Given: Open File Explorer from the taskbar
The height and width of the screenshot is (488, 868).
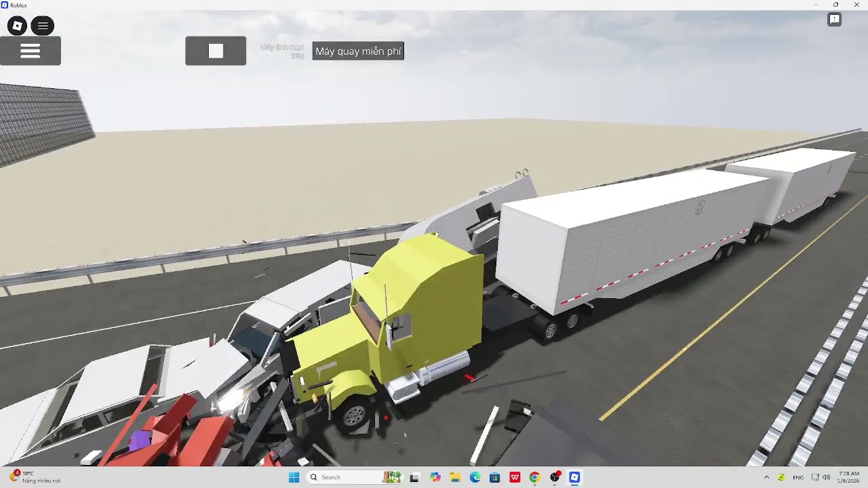Looking at the screenshot, I should click(x=455, y=477).
